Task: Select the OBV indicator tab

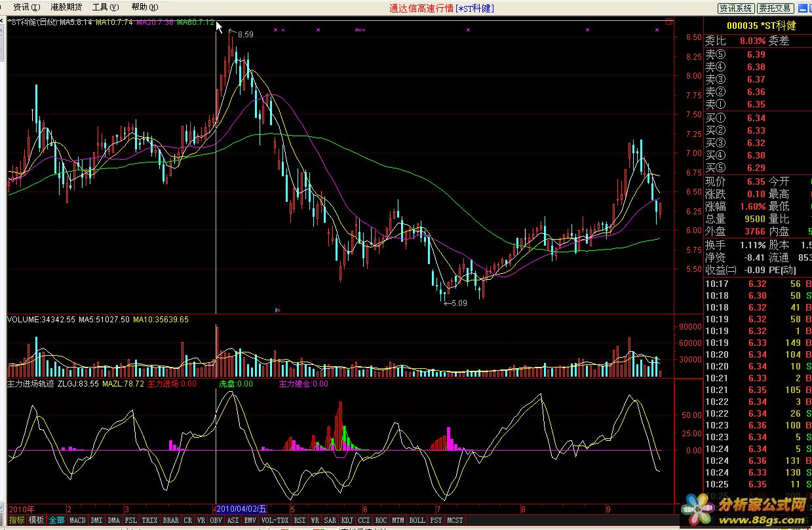Action: tap(216, 520)
